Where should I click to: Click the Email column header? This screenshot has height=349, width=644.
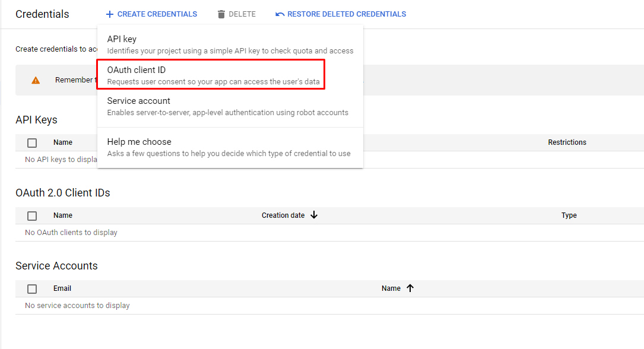click(62, 288)
